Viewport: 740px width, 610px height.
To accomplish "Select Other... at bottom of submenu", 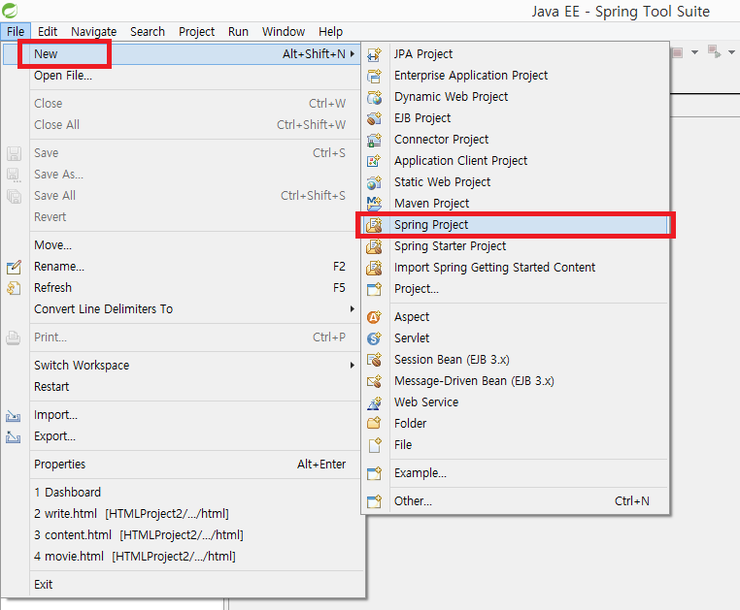I will coord(413,501).
